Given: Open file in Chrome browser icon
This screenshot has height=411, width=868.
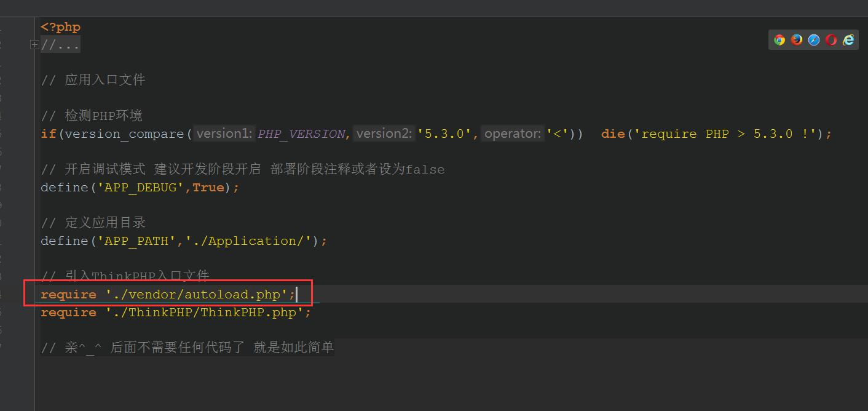Looking at the screenshot, I should (779, 40).
